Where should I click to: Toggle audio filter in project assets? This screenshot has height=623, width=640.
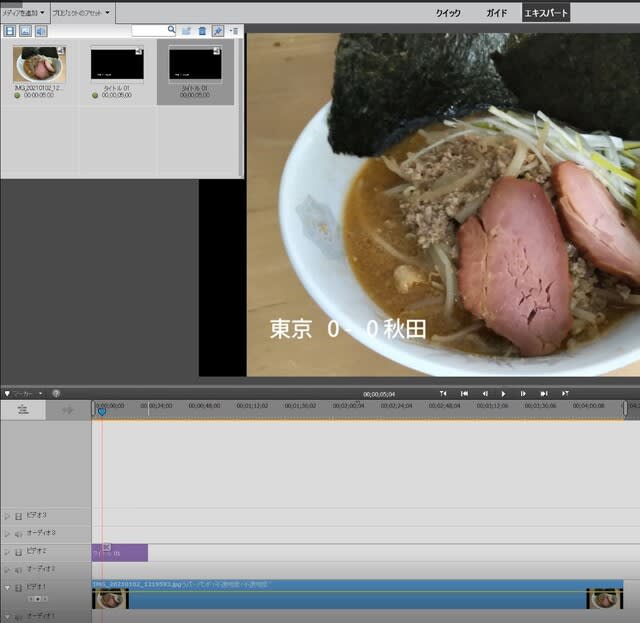click(40, 31)
